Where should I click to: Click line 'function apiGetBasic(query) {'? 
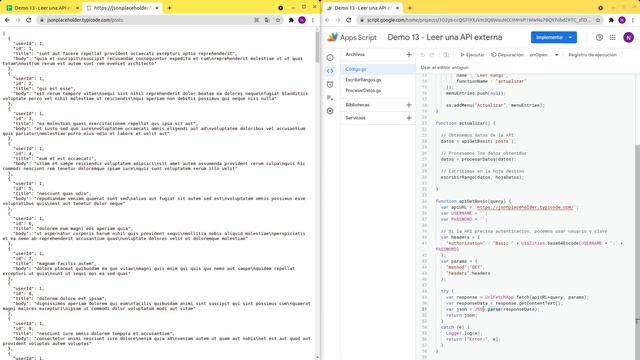coord(473,201)
